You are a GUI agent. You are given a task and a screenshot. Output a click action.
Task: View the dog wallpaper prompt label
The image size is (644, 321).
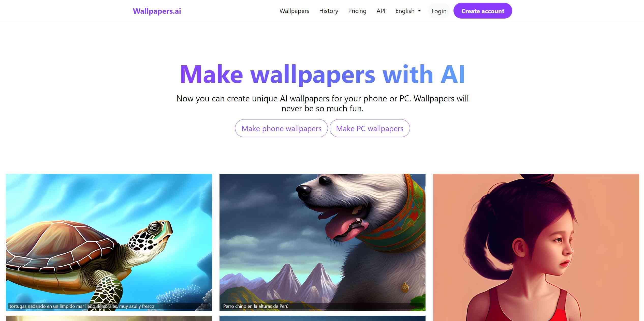[x=256, y=306]
